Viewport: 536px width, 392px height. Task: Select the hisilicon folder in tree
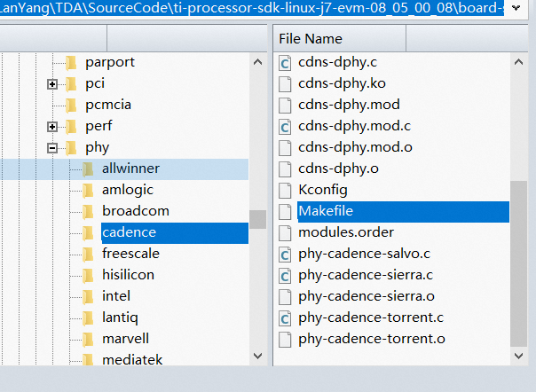(128, 275)
